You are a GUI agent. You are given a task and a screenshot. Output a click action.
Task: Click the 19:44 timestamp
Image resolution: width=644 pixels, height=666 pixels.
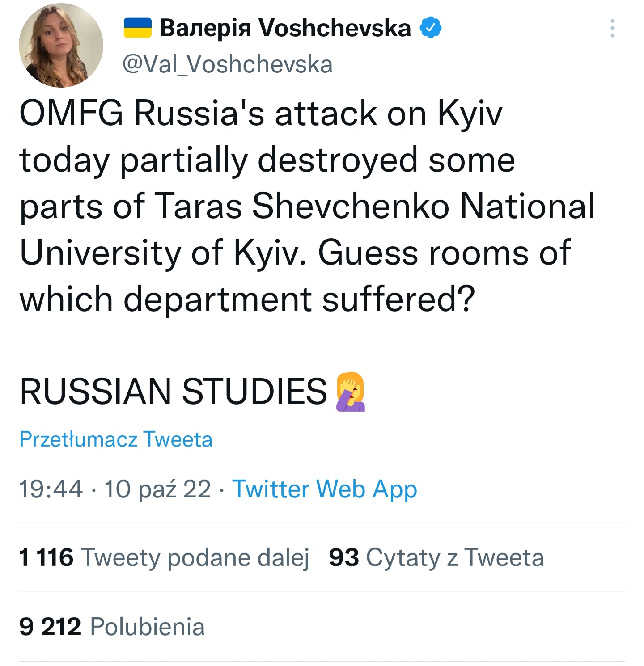[51, 489]
